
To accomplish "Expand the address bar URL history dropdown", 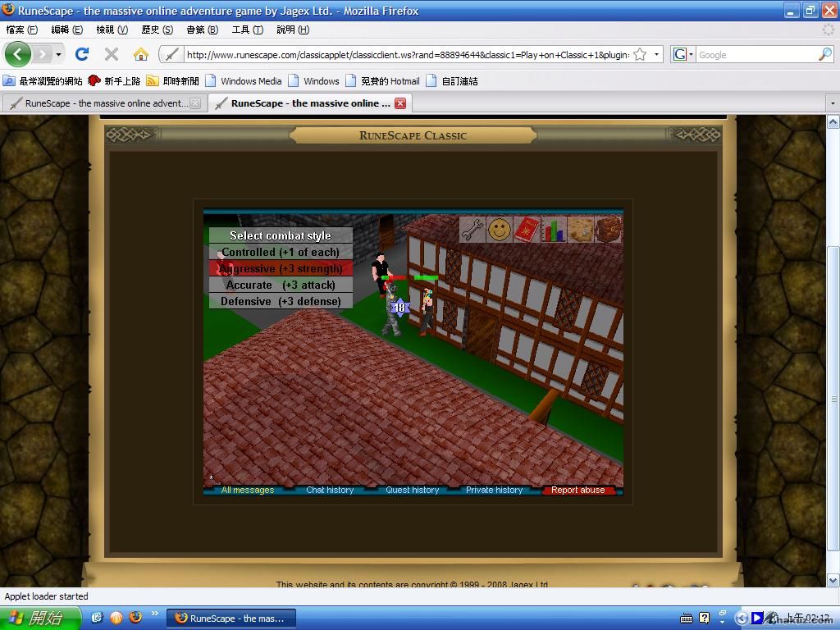I will click(x=656, y=54).
